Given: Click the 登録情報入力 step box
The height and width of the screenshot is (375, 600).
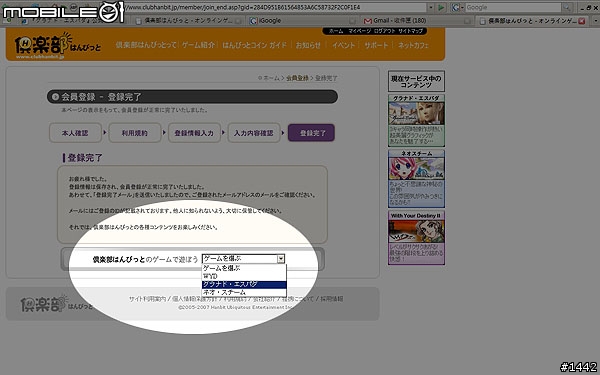Looking at the screenshot, I should pos(194,133).
